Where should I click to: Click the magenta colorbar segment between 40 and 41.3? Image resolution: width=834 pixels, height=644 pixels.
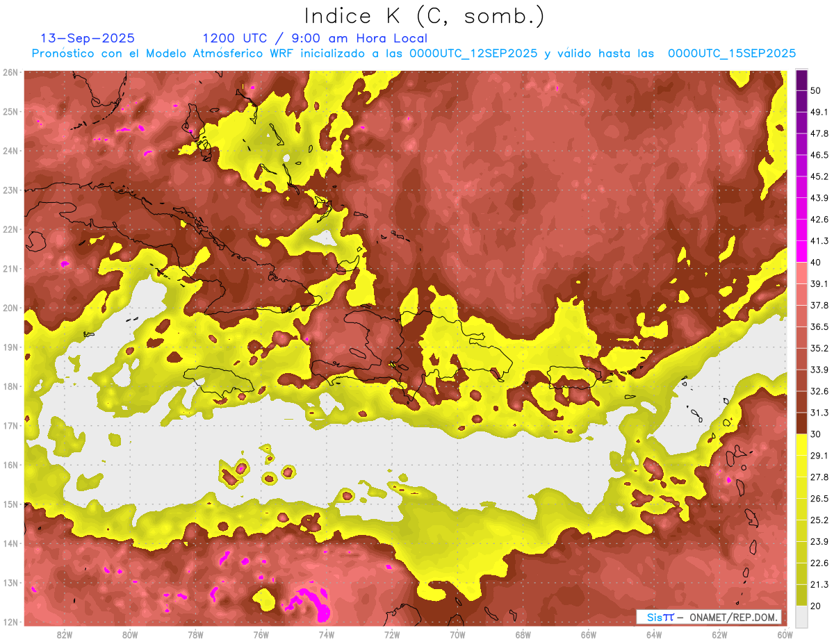(801, 252)
